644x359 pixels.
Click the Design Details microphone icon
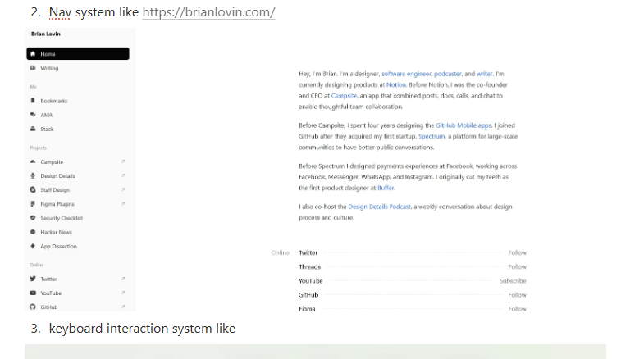[33, 175]
